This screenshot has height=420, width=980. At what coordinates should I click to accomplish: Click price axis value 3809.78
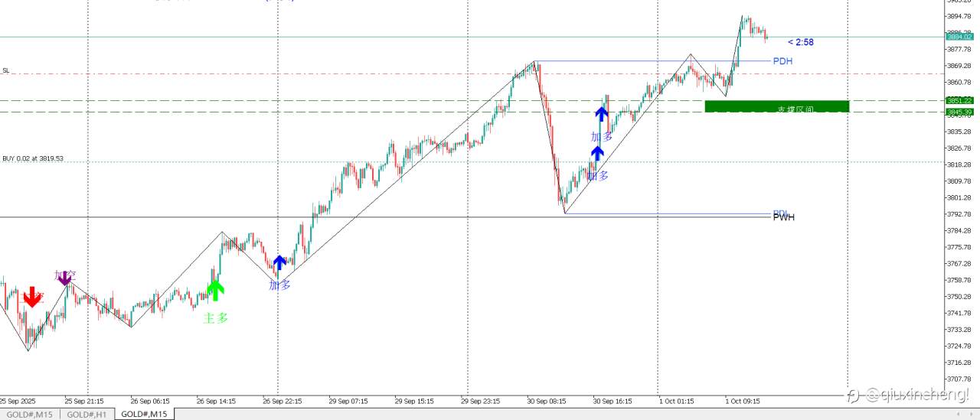960,181
